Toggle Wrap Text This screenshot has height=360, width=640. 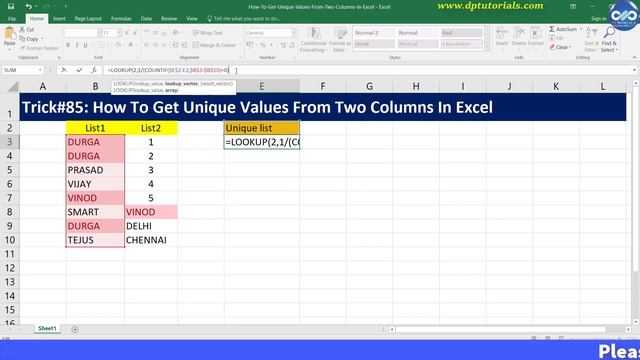pyautogui.click(x=207, y=33)
